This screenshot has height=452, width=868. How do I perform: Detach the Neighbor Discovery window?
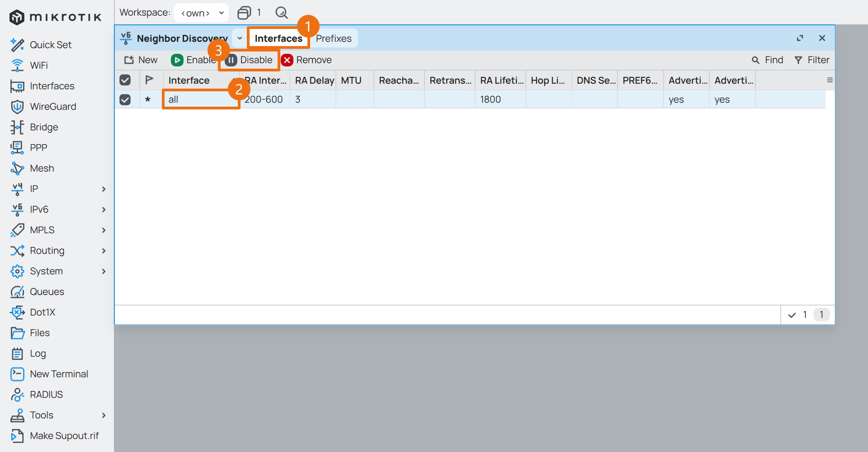click(800, 38)
